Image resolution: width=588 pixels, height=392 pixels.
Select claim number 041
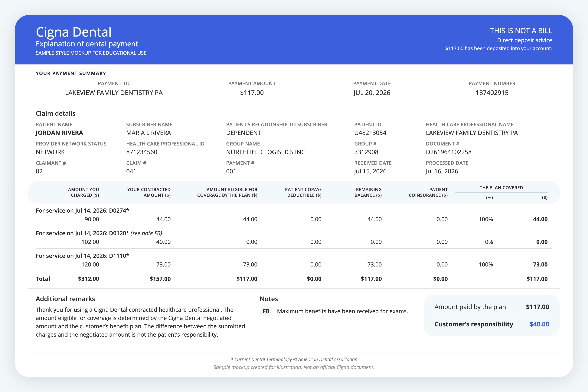[x=131, y=171]
